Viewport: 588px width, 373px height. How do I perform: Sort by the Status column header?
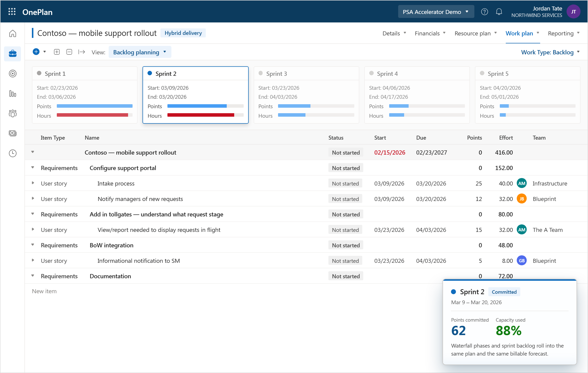click(336, 138)
